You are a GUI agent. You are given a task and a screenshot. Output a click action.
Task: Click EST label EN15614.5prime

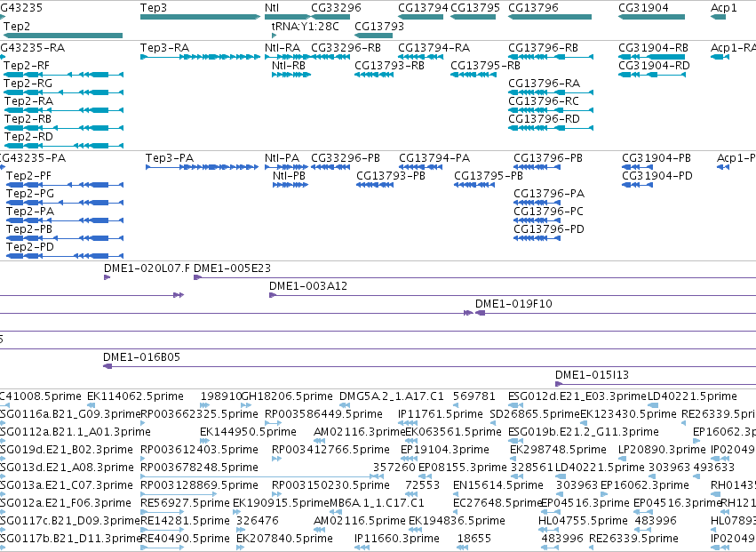point(498,485)
